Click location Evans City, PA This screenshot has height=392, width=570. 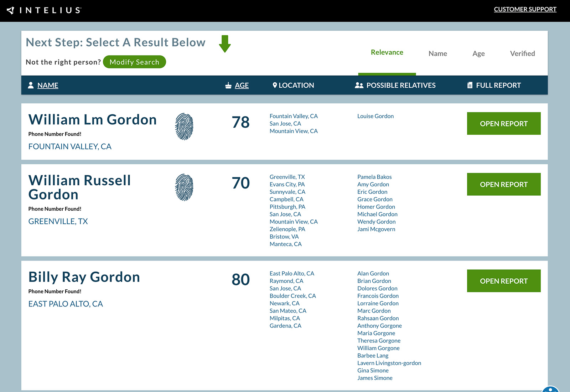coord(287,184)
